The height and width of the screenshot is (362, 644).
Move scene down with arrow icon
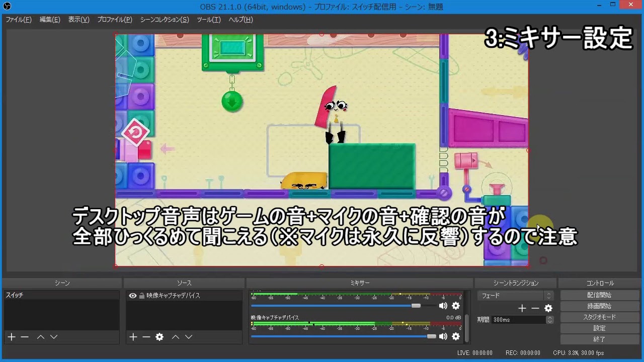54,337
